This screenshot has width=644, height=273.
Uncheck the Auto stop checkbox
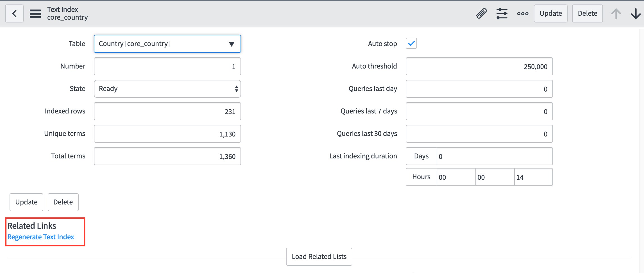click(411, 44)
